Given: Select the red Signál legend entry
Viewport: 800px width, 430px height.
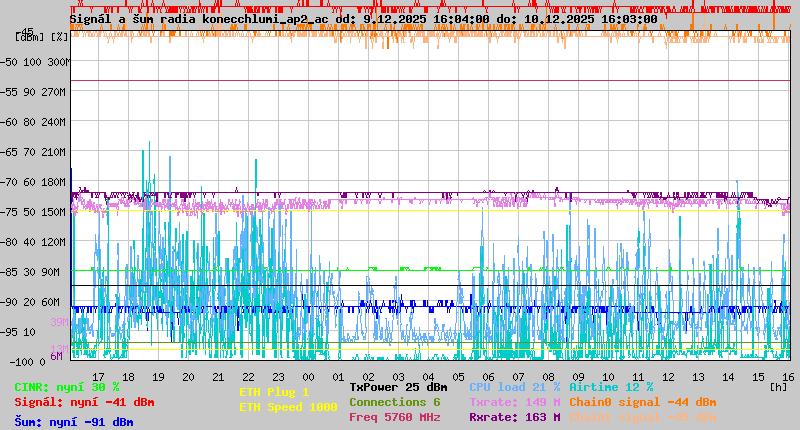Looking at the screenshot, I should [x=84, y=402].
